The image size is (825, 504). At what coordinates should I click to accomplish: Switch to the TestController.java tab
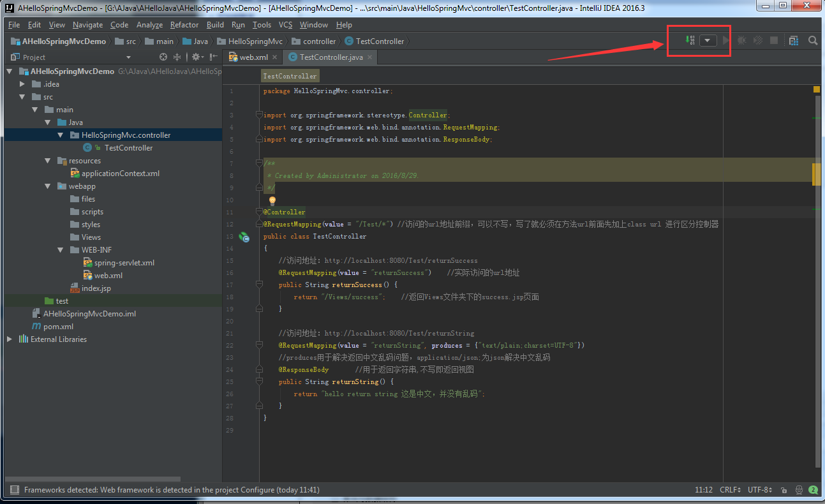pyautogui.click(x=331, y=57)
